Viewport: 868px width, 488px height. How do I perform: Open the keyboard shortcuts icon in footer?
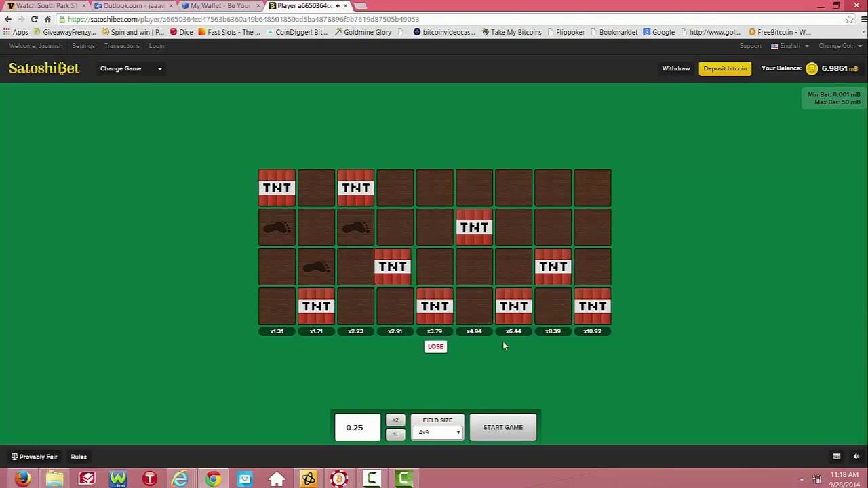[x=836, y=456]
